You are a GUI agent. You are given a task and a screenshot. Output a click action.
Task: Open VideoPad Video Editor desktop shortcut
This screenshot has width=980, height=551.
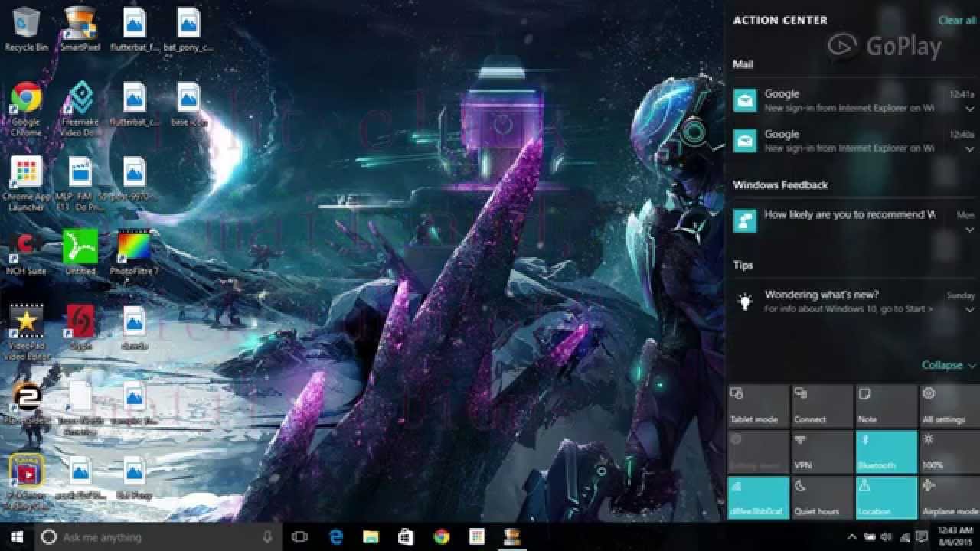pyautogui.click(x=26, y=332)
